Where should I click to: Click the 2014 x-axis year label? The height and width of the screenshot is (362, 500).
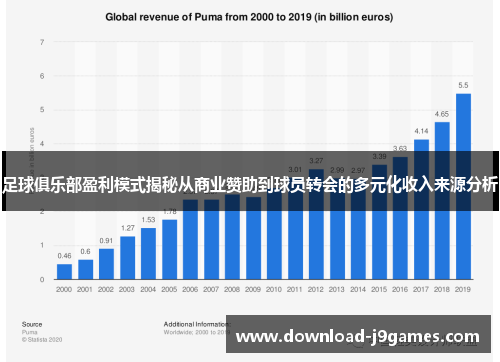coord(358,289)
